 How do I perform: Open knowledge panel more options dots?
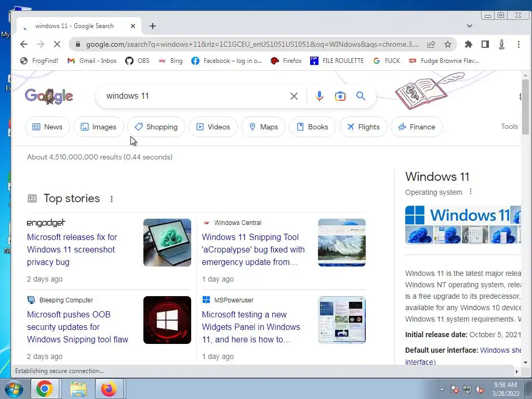point(470,192)
